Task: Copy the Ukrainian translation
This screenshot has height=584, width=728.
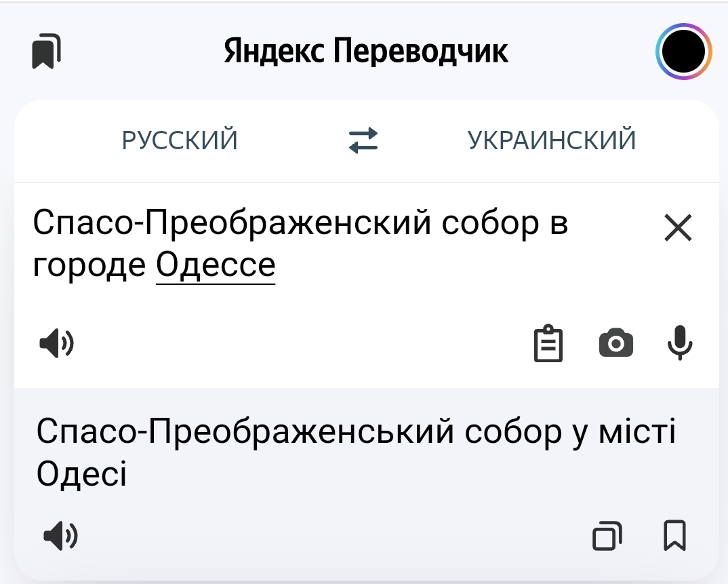Action: point(607,537)
